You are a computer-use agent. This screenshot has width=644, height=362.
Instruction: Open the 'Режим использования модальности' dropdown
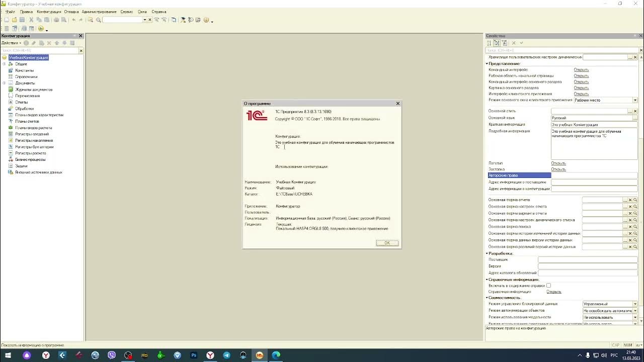pyautogui.click(x=635, y=317)
